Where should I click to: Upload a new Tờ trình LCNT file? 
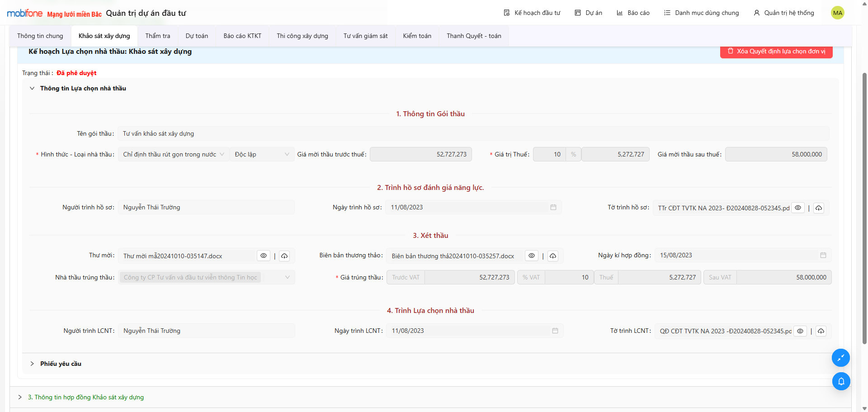821,331
